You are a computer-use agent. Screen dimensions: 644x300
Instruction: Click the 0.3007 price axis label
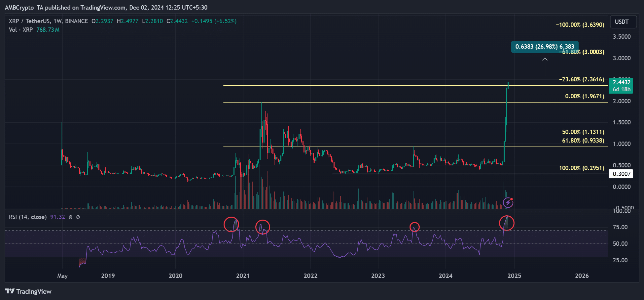621,174
